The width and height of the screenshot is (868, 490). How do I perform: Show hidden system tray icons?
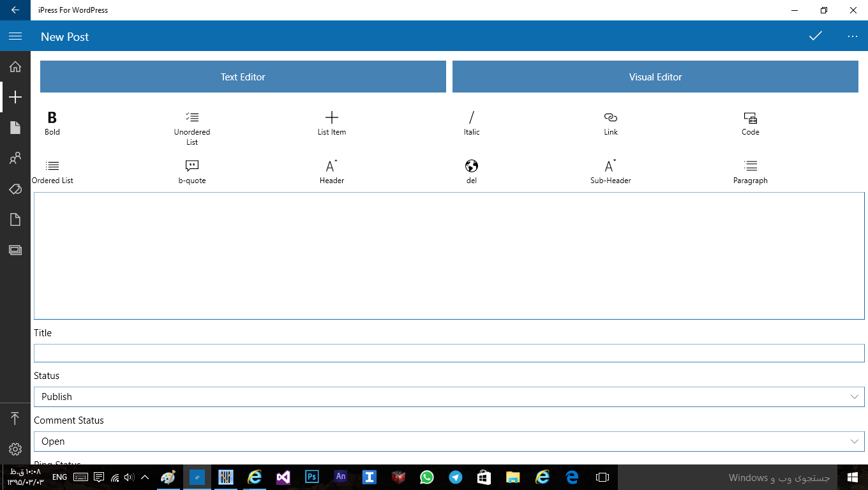tap(145, 477)
